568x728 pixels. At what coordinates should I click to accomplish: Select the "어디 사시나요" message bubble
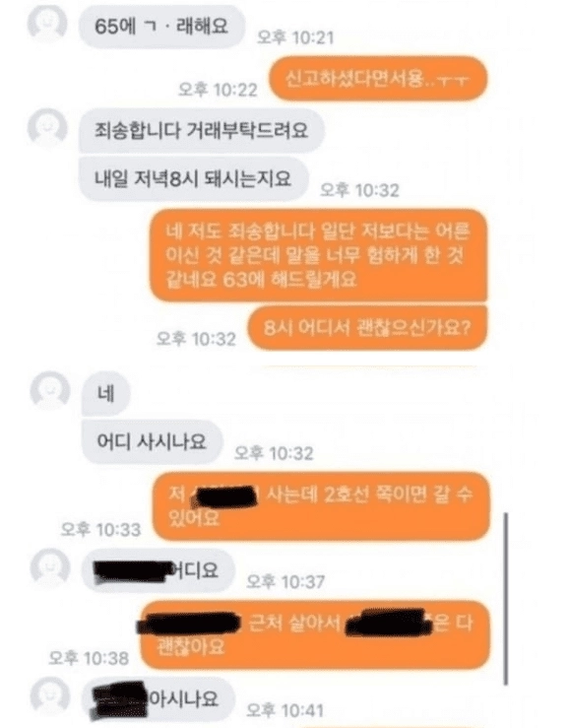pyautogui.click(x=152, y=441)
